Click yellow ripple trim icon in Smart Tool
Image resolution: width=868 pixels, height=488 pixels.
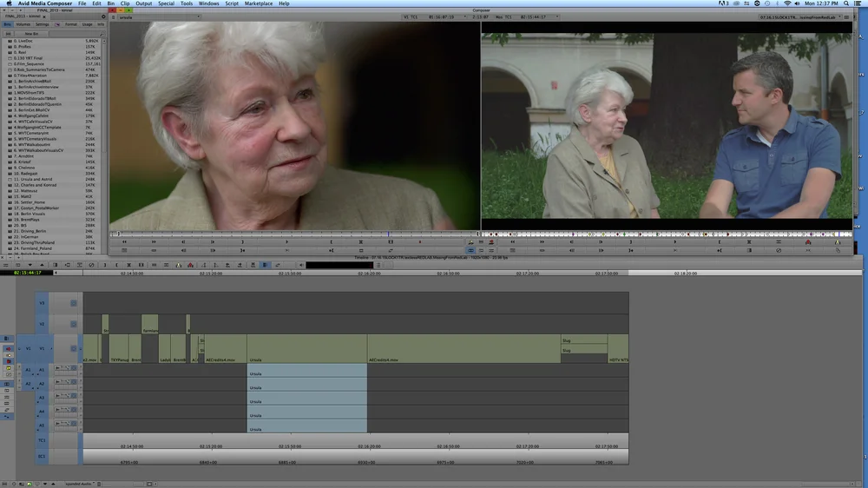9,368
